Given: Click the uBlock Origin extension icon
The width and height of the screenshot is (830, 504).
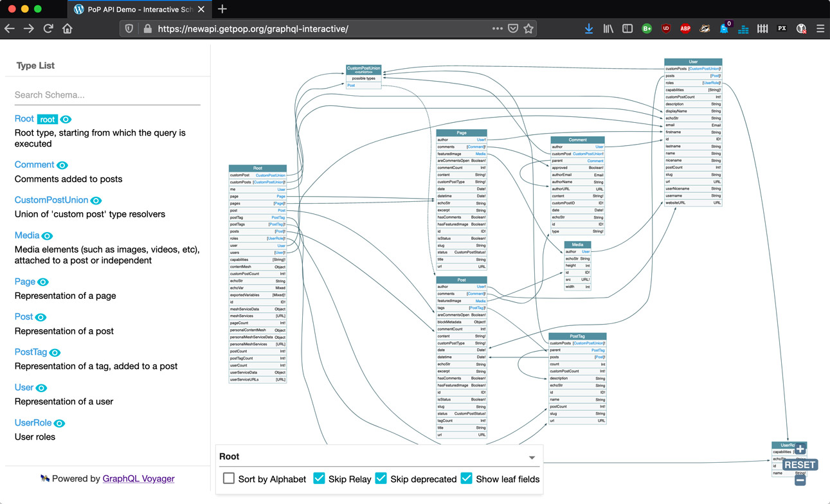Looking at the screenshot, I should [666, 29].
